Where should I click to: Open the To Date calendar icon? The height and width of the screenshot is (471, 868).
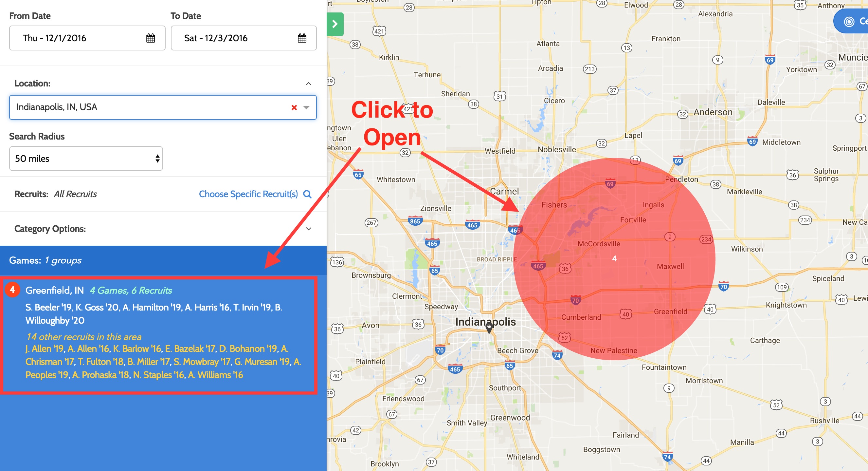click(x=302, y=38)
